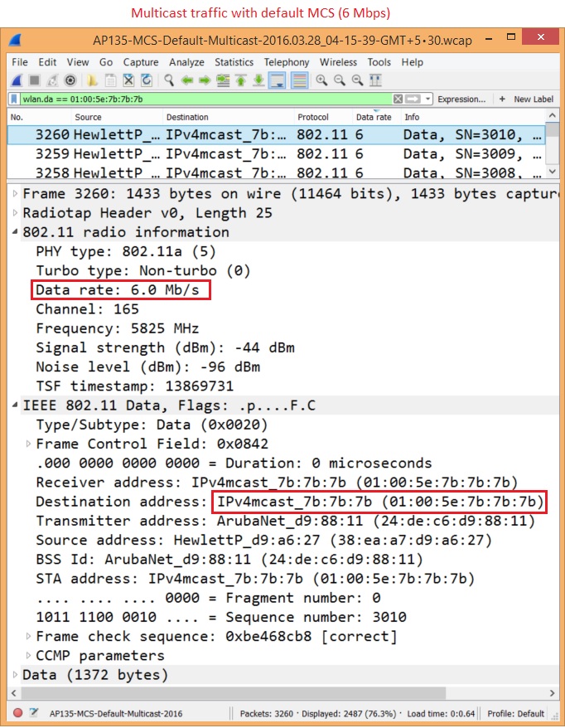Viewport: 565px width, 728px height.
Task: Click the Expression… button
Action: tap(461, 99)
